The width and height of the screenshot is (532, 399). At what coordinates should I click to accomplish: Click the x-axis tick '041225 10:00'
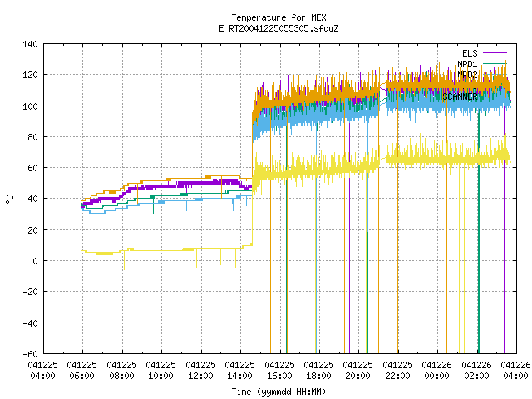160,371
